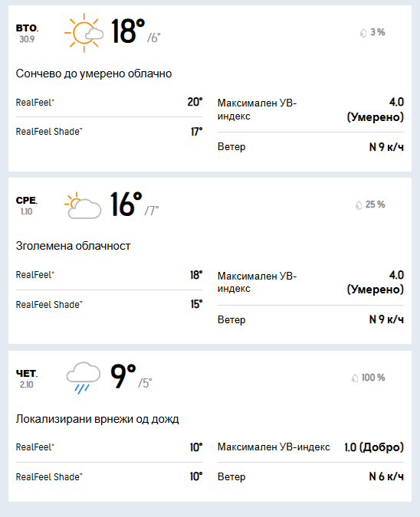Select the 16° high temperature for Wednesday

(x=126, y=204)
